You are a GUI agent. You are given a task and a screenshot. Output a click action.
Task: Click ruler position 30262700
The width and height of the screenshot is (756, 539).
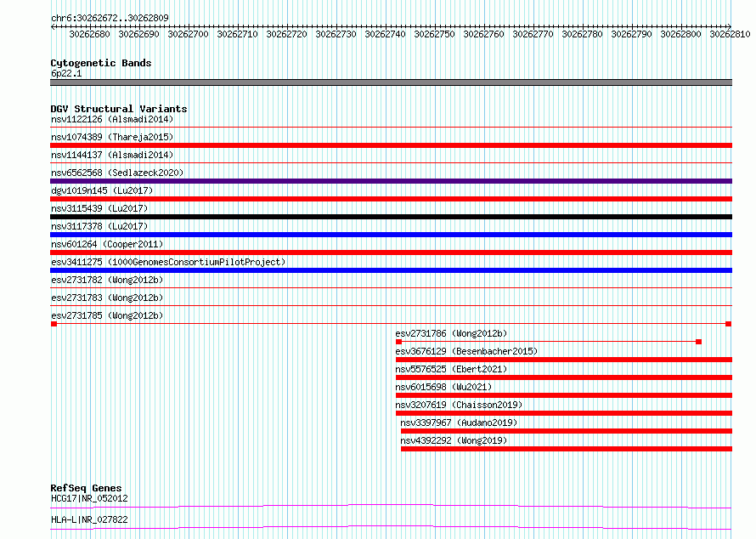[x=188, y=34]
